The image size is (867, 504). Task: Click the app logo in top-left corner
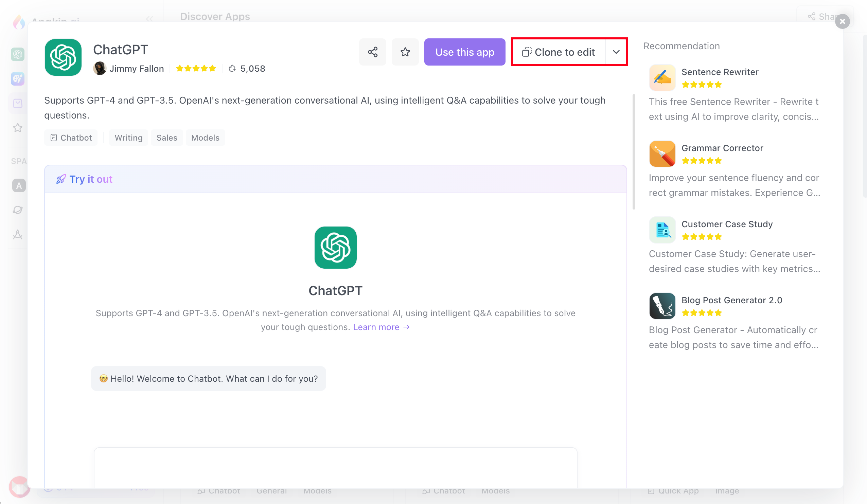tap(19, 21)
